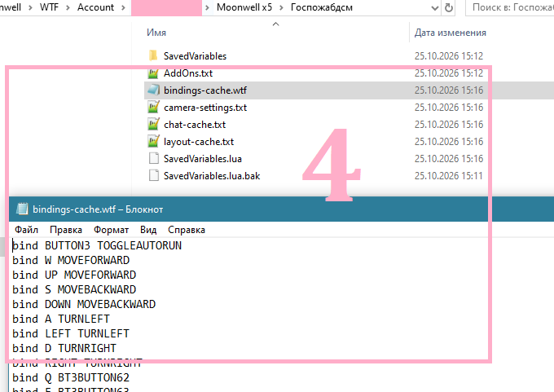Click the Notepad icon in title bar

(22, 209)
